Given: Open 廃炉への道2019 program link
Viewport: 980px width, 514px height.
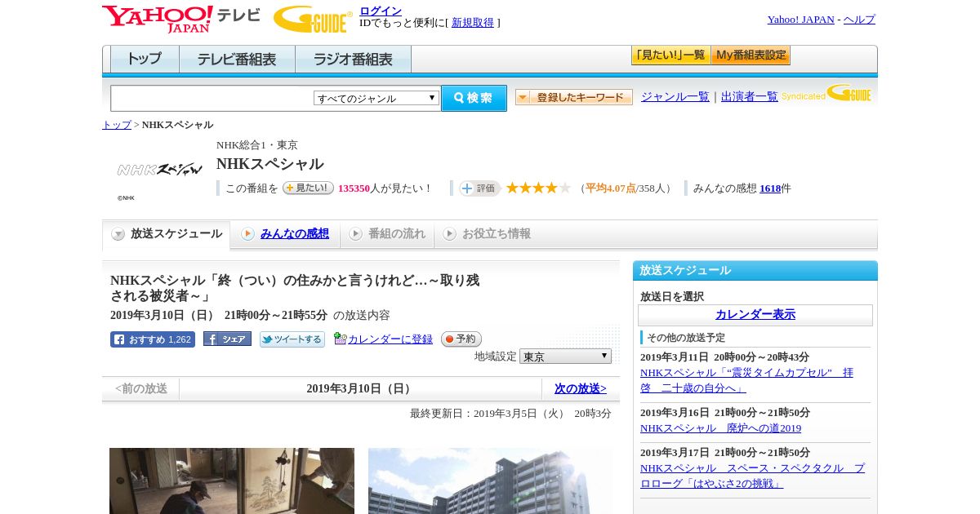Looking at the screenshot, I should click(x=720, y=428).
